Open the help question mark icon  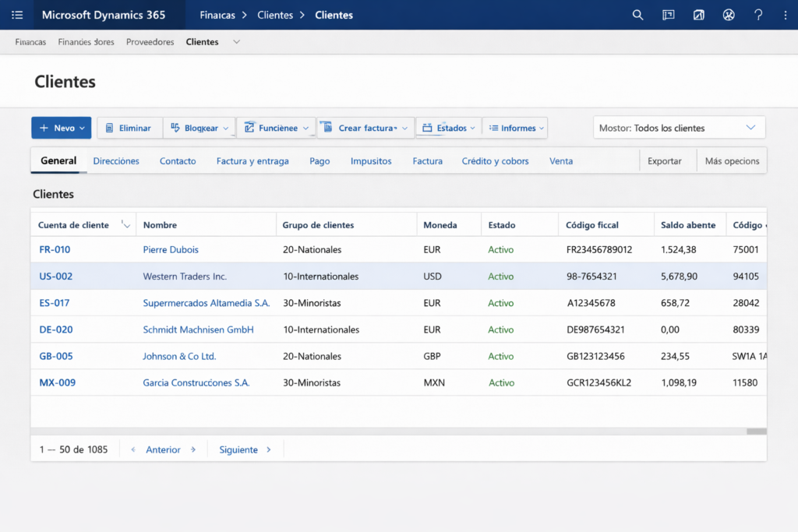point(758,15)
